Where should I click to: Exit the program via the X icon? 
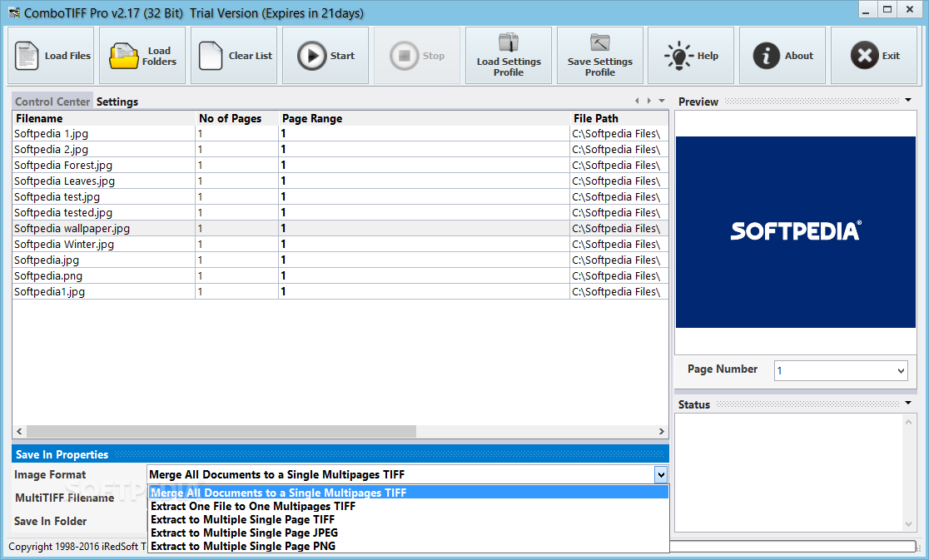pyautogui.click(x=864, y=56)
